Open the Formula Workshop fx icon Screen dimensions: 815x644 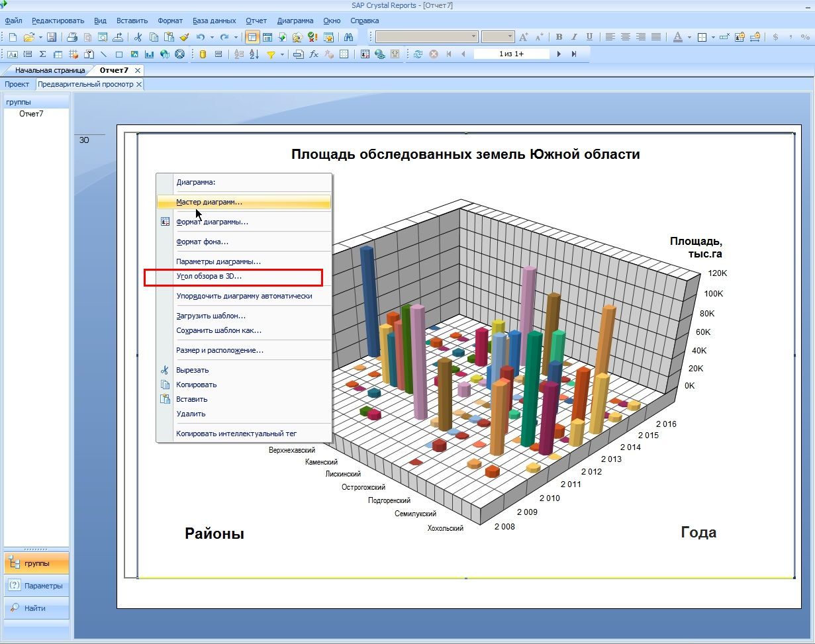point(314,54)
